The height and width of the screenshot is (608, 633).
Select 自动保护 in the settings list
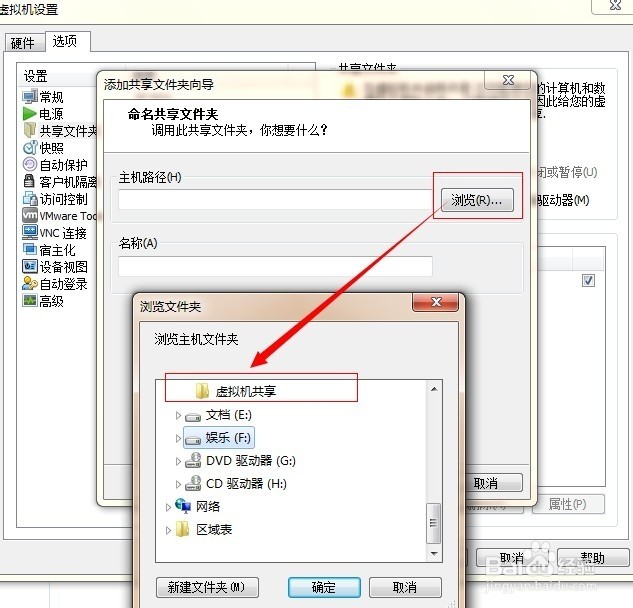[63, 165]
